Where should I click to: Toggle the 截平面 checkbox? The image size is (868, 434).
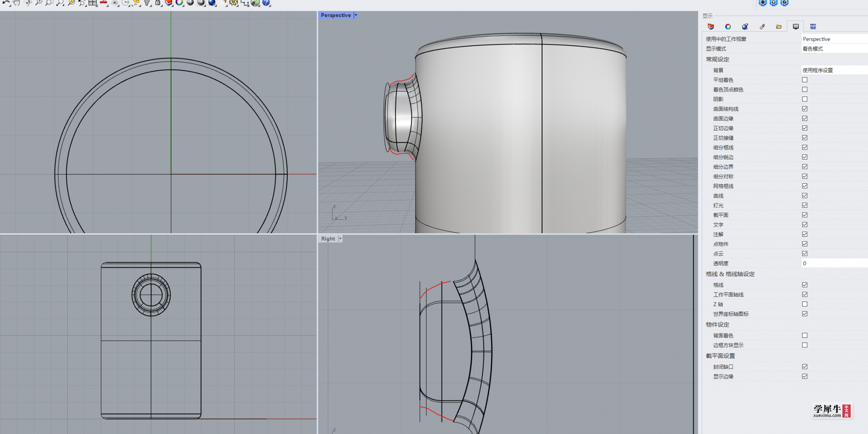pyautogui.click(x=805, y=215)
